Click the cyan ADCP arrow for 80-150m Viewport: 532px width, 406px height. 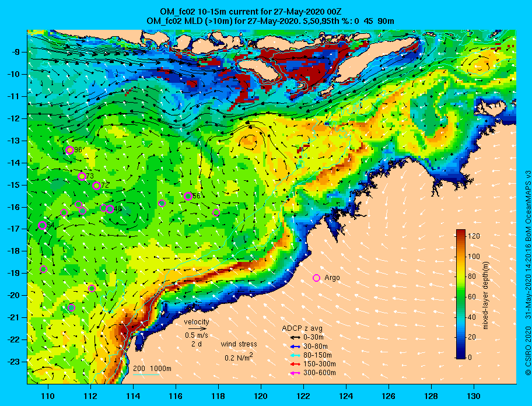[x=296, y=355]
